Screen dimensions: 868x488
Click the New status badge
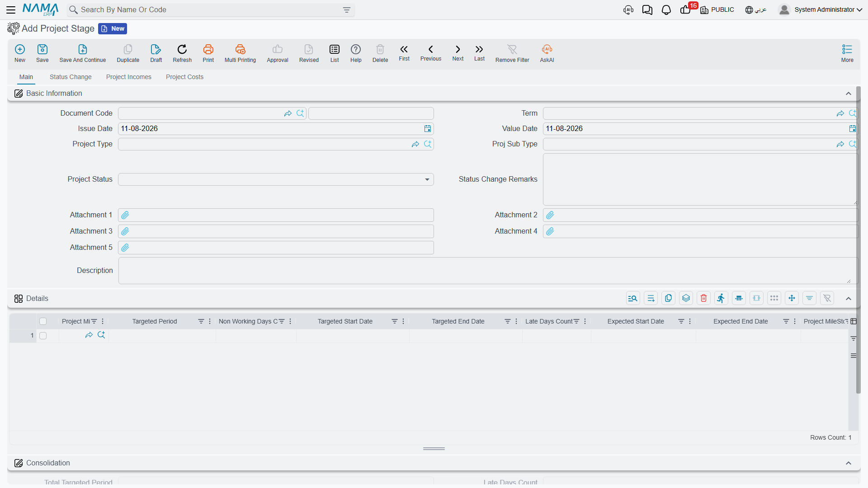pos(113,29)
